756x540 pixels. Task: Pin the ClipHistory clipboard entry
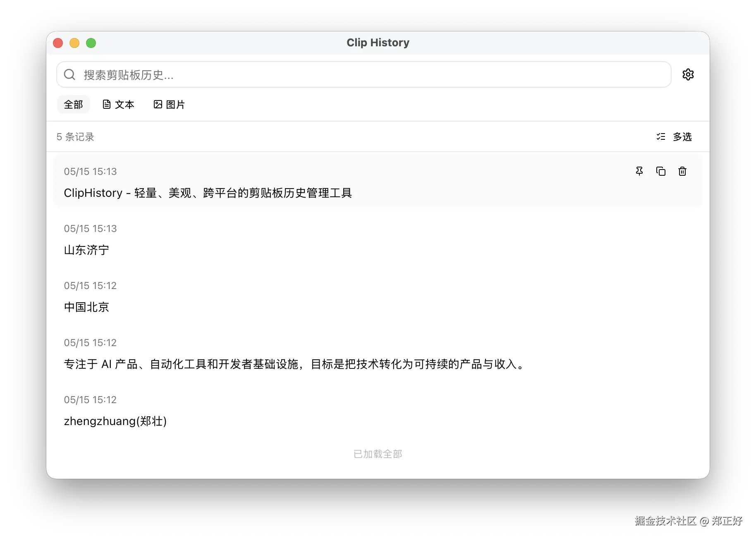[x=639, y=171]
